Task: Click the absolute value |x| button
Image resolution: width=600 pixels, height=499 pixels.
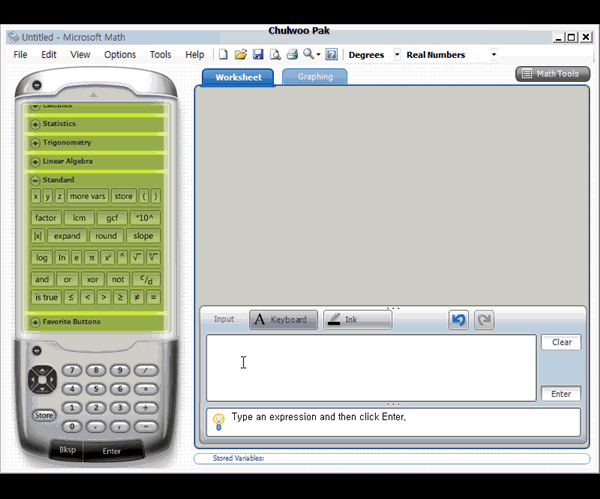Action: tap(38, 236)
